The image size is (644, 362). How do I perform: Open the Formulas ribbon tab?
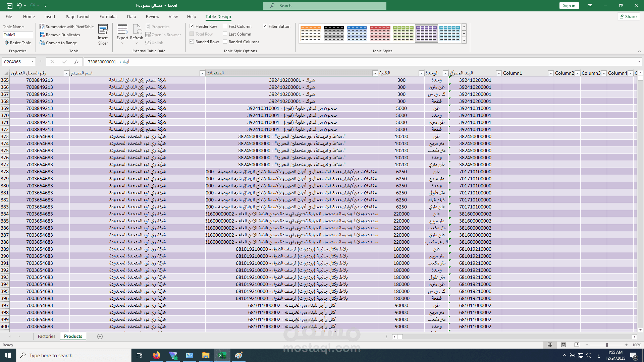tap(108, 16)
